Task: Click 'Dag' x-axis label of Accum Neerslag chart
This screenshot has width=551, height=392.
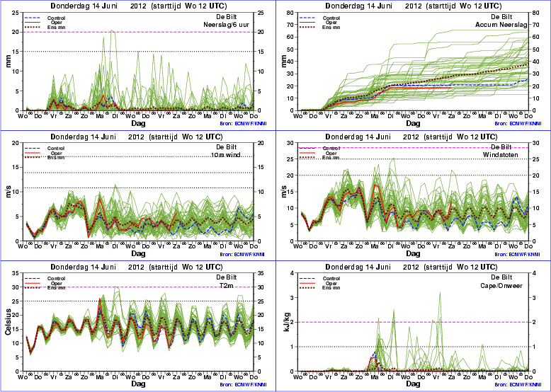Action: [413, 123]
